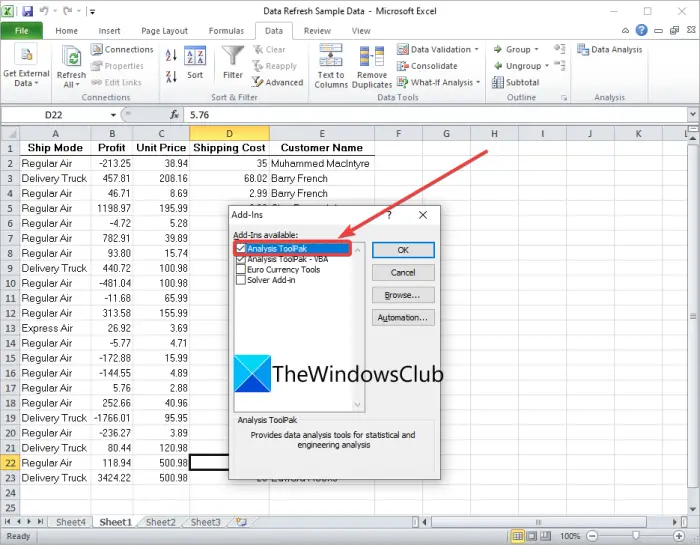This screenshot has width=700, height=545.
Task: Click Add-Ins dialog help question mark
Action: point(389,215)
